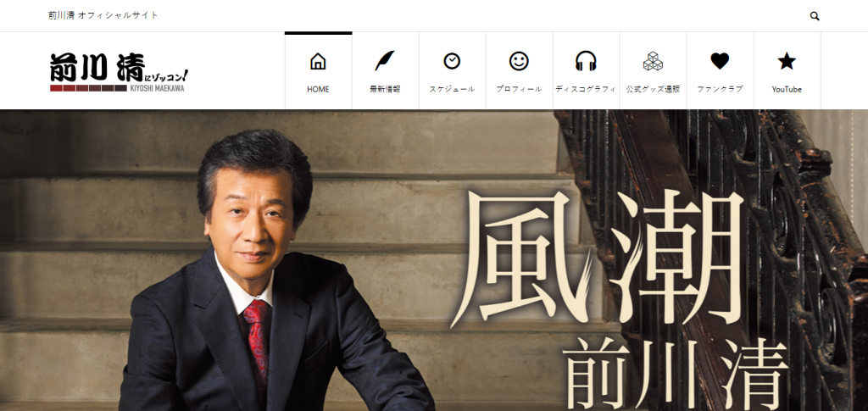Click the search magnifier icon
Viewport: 868px width, 411px height.
[815, 16]
